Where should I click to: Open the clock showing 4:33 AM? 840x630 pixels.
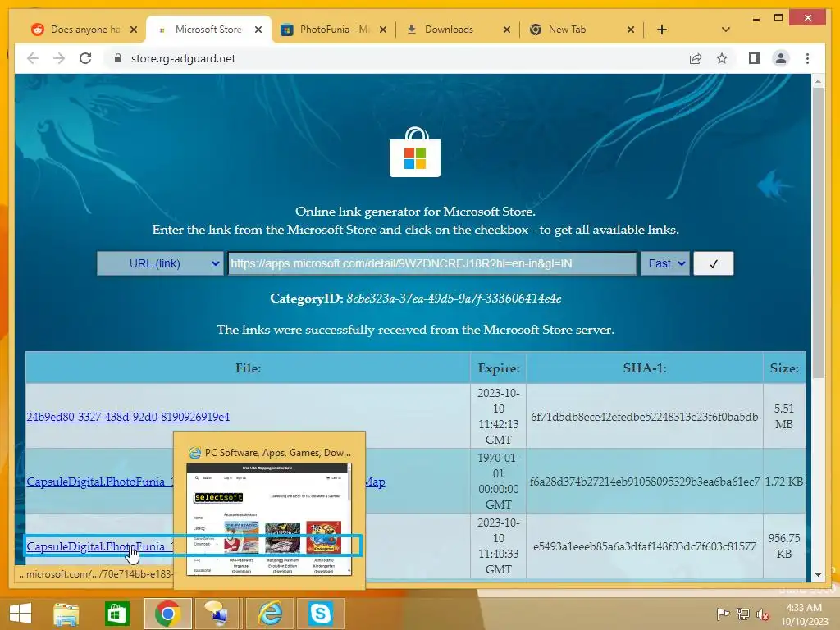[804, 614]
